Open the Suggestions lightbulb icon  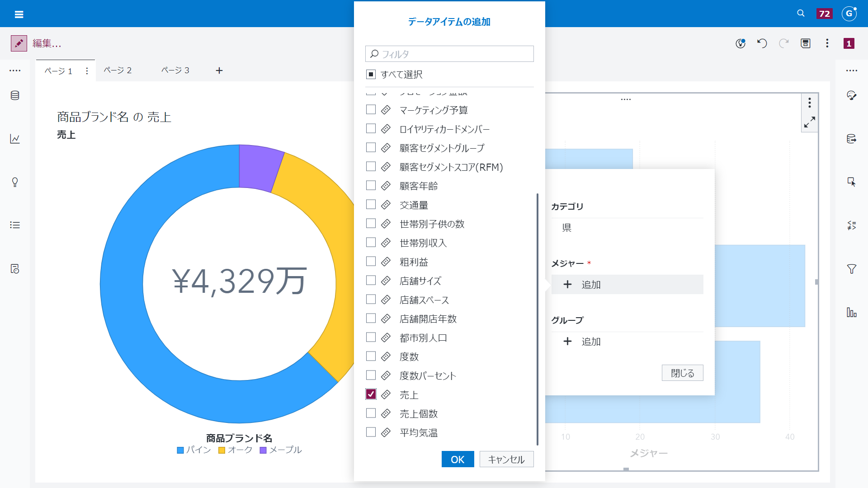15,182
